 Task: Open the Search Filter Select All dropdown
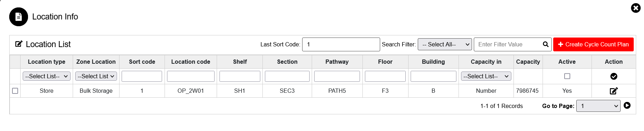point(445,44)
